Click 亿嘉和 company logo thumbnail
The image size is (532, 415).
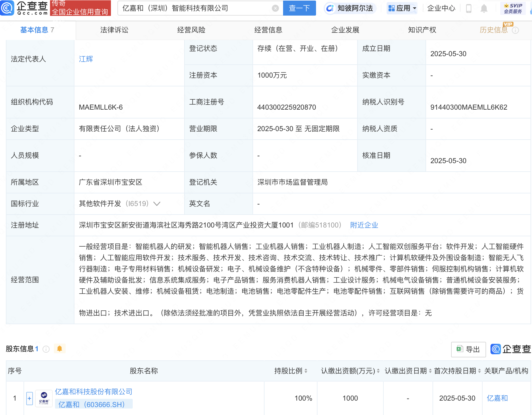pyautogui.click(x=44, y=398)
